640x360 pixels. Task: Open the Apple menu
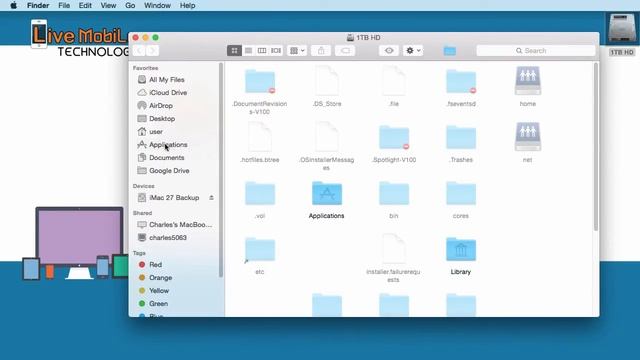pyautogui.click(x=13, y=6)
